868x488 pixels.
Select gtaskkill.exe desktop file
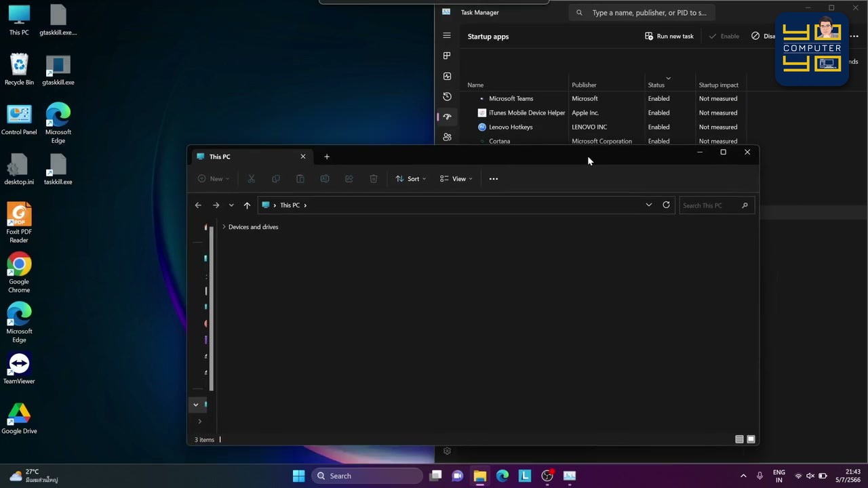[58, 71]
